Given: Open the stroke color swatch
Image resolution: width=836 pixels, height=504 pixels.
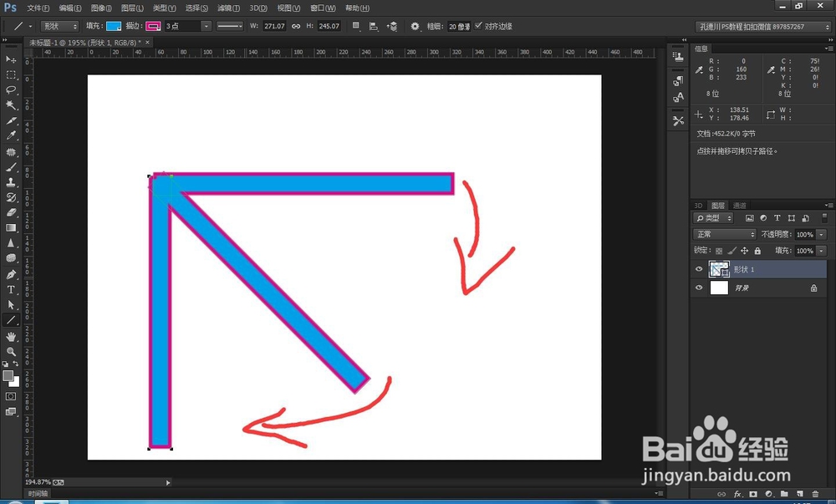Looking at the screenshot, I should [x=154, y=26].
